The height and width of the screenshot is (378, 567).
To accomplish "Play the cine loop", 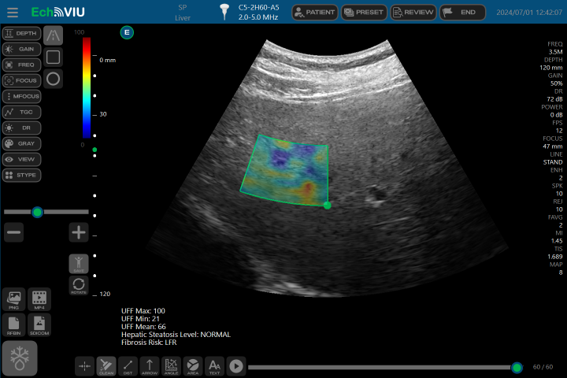I will tap(236, 366).
